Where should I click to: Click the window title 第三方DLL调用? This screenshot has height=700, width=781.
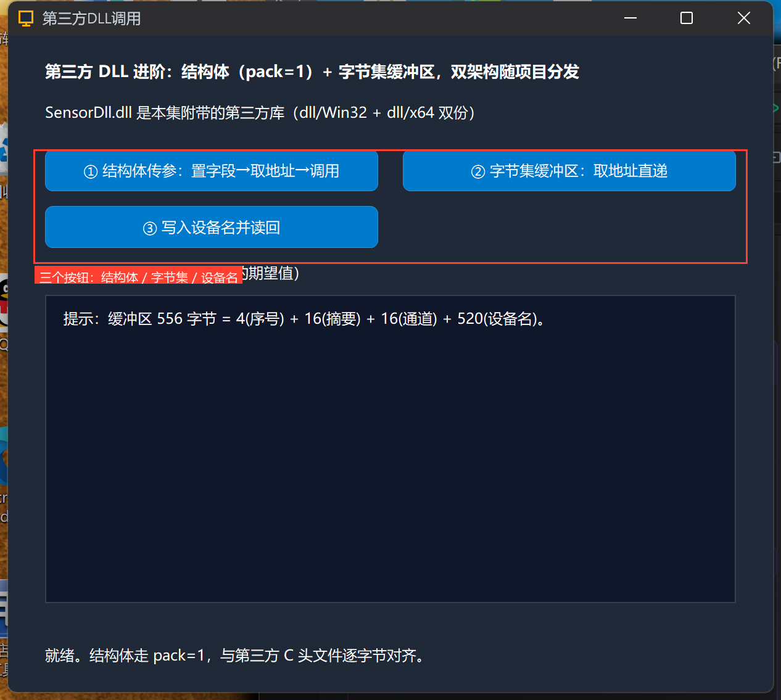point(91,19)
